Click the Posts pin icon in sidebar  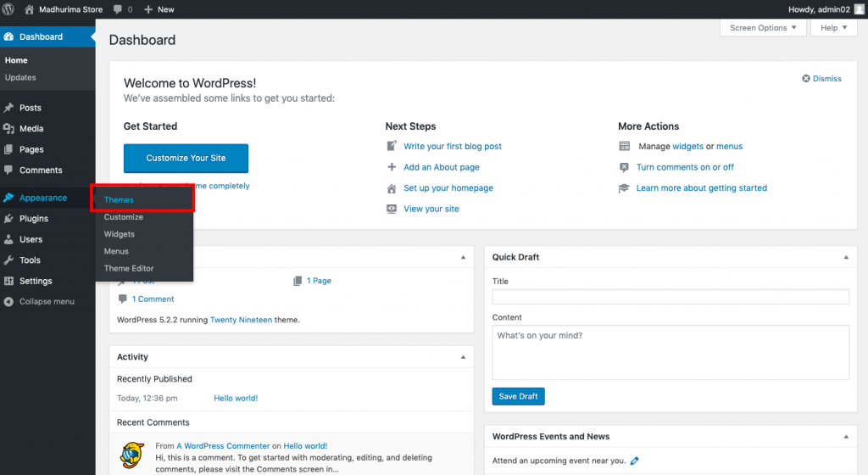pos(8,108)
